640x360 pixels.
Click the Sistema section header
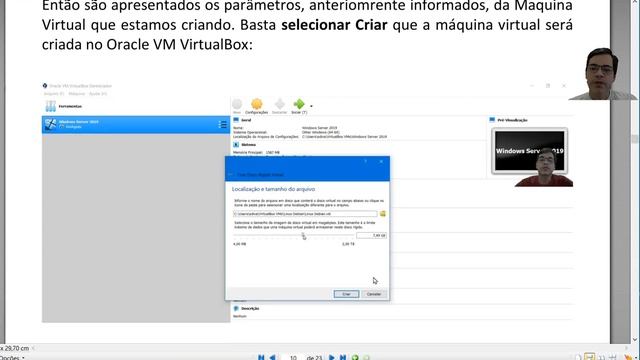point(249,144)
